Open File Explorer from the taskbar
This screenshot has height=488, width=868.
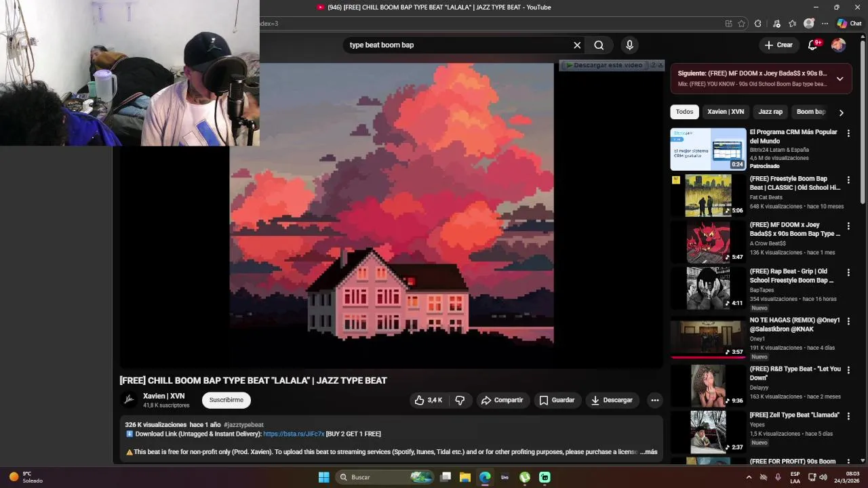point(465,477)
